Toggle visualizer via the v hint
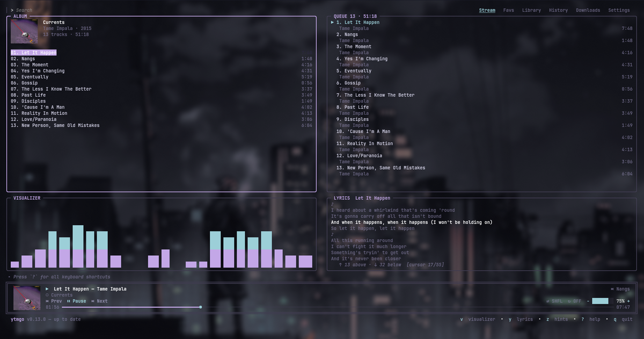 478,319
